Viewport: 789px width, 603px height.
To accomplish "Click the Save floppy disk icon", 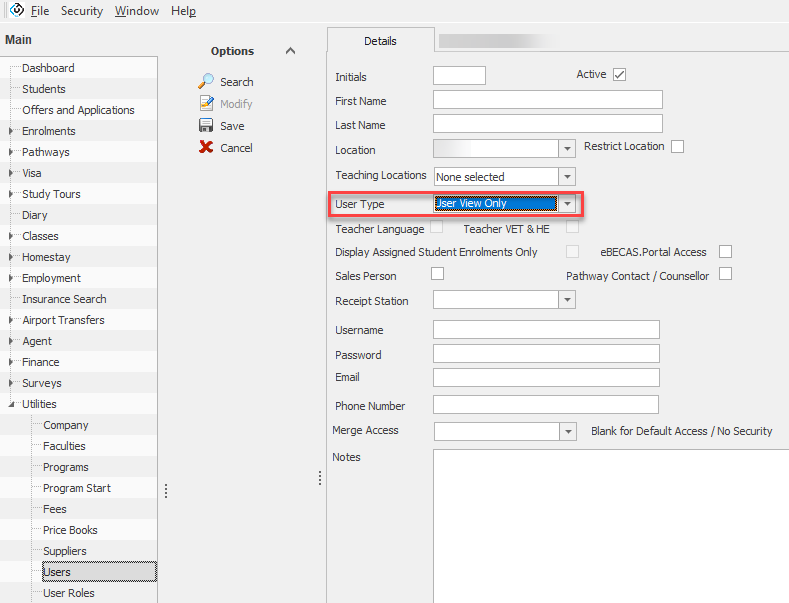I will 206,126.
